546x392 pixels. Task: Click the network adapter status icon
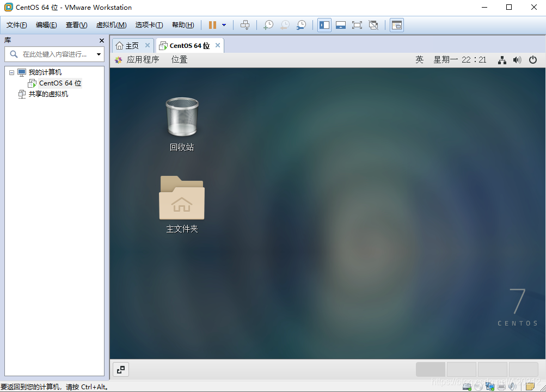click(490, 387)
